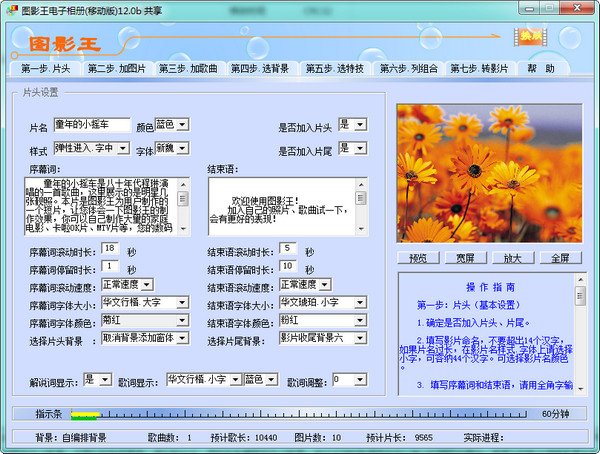Expand the 选择片尾背景 dropdown

(x=361, y=339)
